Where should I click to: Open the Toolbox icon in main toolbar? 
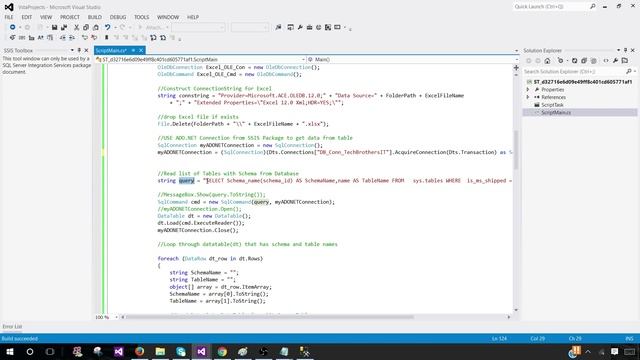click(309, 27)
